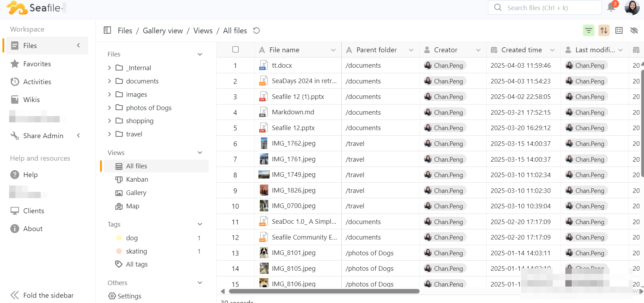Collapse the Tags section

tap(200, 224)
